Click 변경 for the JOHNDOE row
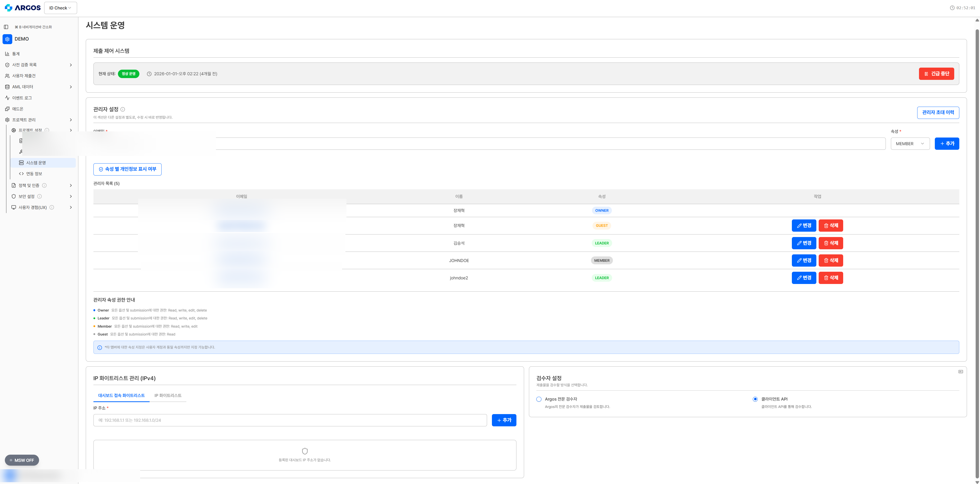 804,260
